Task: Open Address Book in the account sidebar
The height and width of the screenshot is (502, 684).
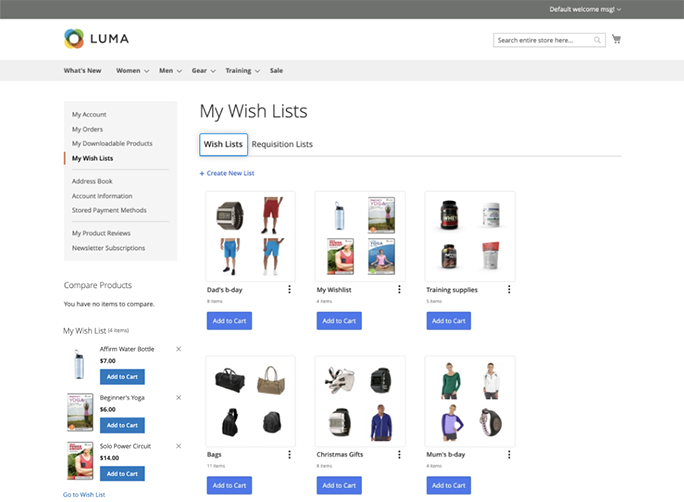Action: click(92, 181)
